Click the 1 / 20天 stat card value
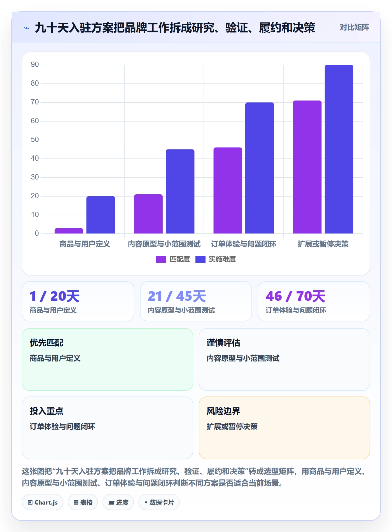 (x=55, y=296)
